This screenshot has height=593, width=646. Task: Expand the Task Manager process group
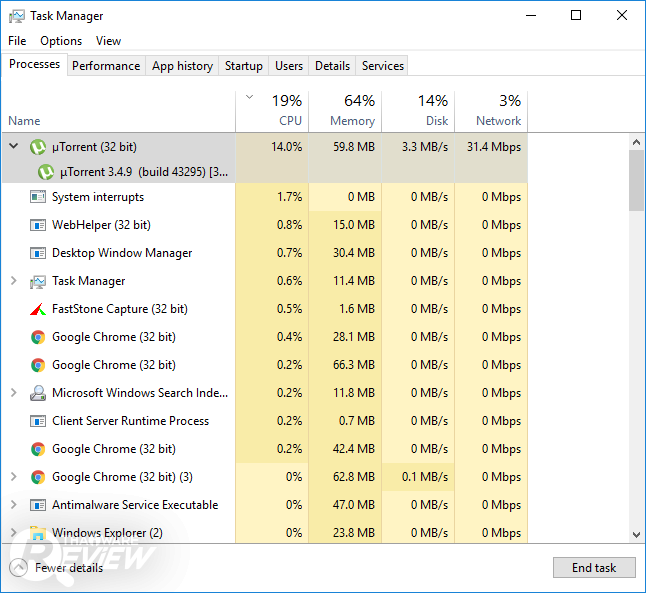[x=14, y=281]
